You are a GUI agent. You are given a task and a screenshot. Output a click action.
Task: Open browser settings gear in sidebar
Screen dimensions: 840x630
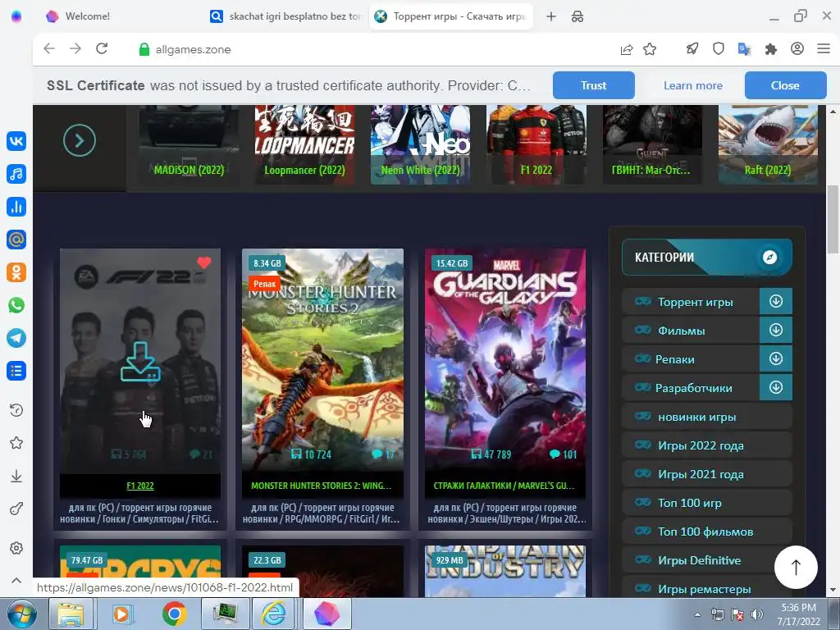pyautogui.click(x=16, y=548)
